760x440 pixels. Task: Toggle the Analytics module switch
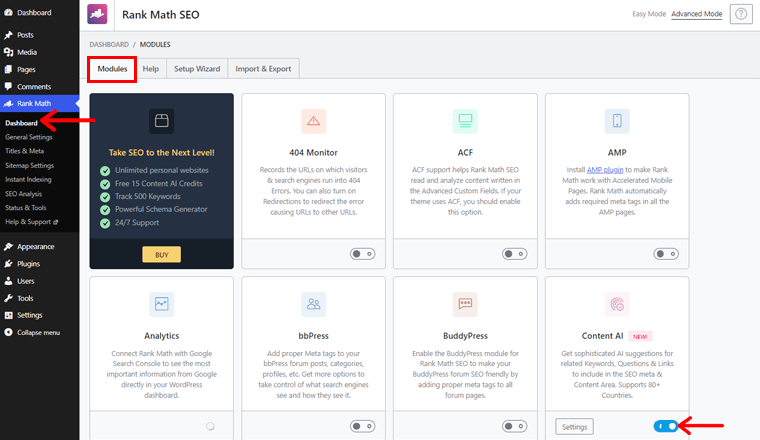[210, 426]
